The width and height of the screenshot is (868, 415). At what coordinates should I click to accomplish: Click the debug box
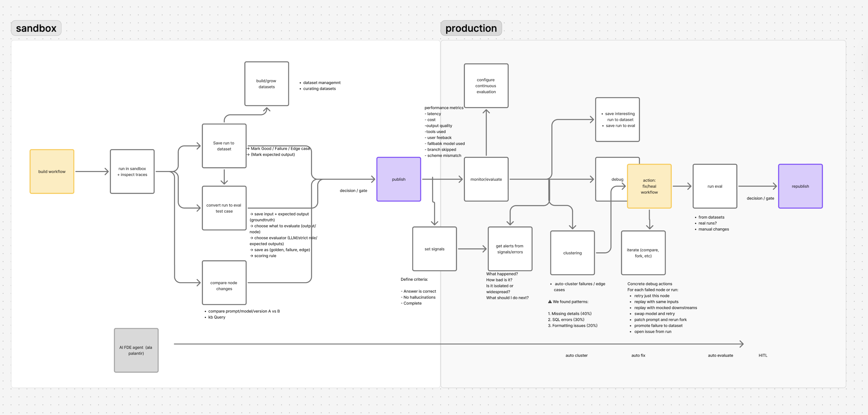point(612,179)
